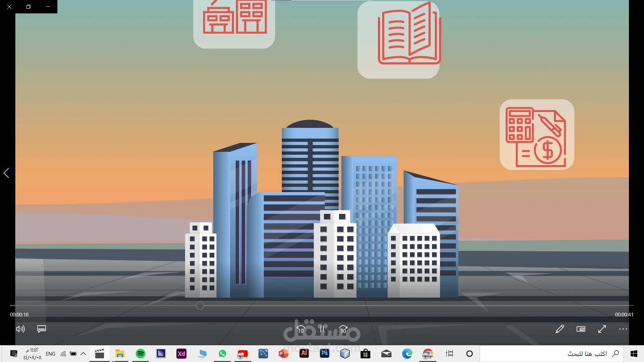
Task: Launch Adobe XD from taskbar
Action: [181, 354]
